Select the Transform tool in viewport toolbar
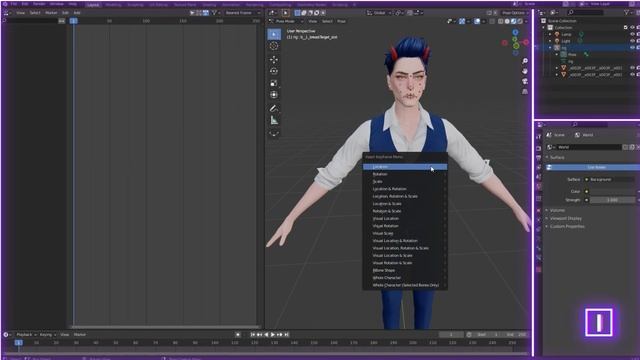This screenshot has width=640, height=360. (x=274, y=95)
